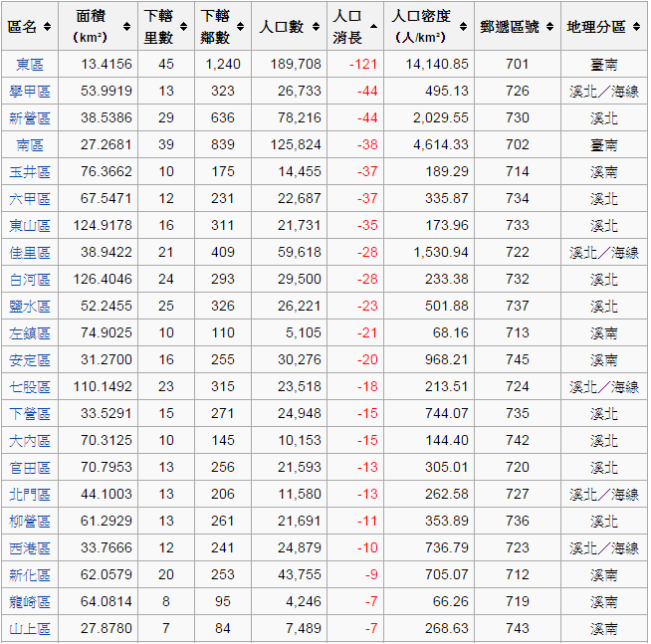Follow the 白河區 link
This screenshot has width=651, height=644.
pos(30,279)
